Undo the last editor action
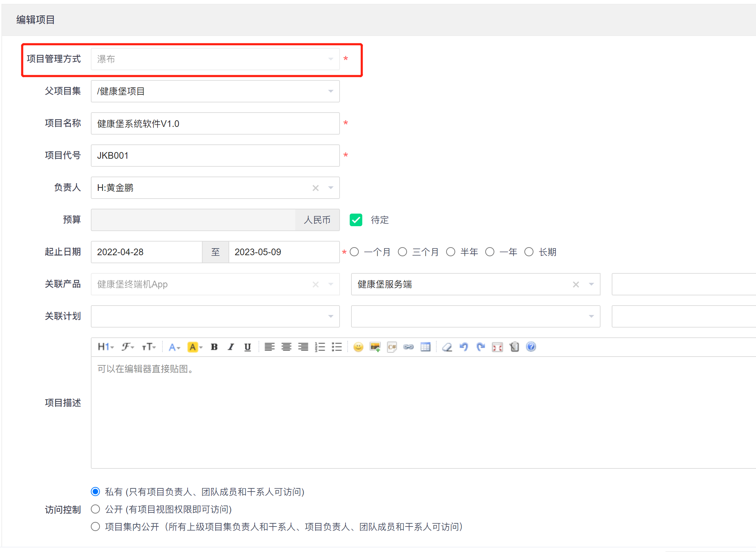 coord(464,347)
